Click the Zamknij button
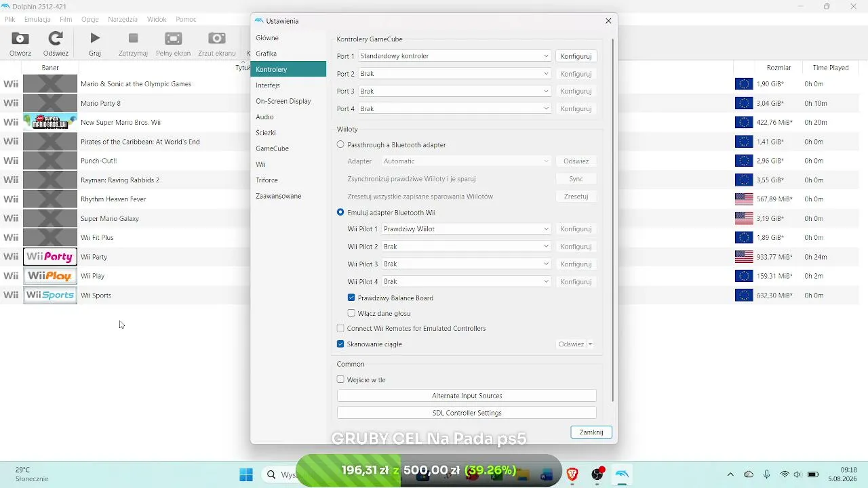The image size is (868, 488). point(591,432)
